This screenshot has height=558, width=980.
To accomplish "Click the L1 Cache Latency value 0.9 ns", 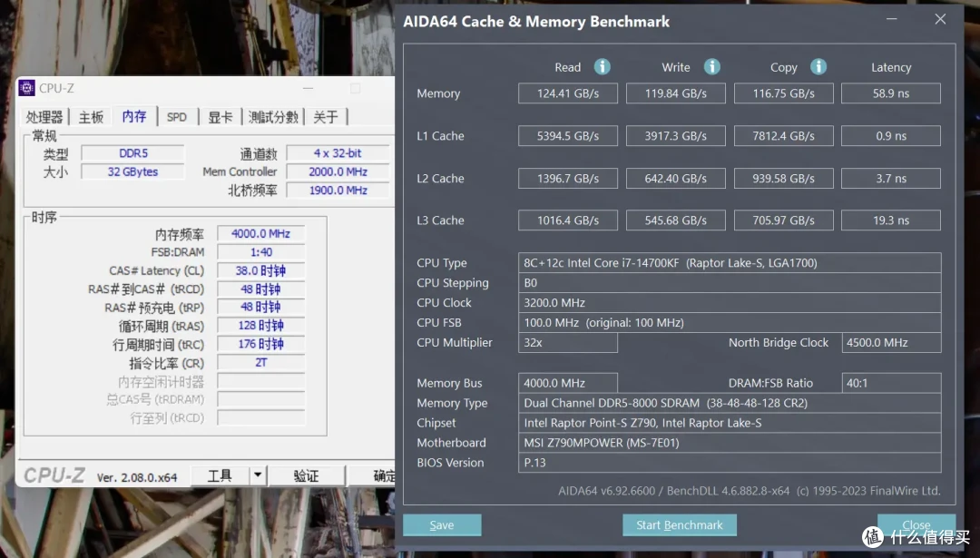I will point(891,135).
